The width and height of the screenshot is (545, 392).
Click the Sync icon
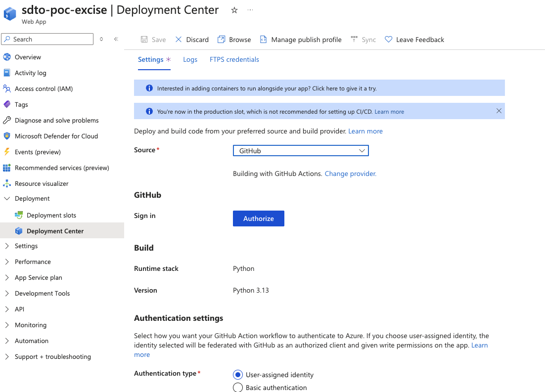(x=354, y=39)
